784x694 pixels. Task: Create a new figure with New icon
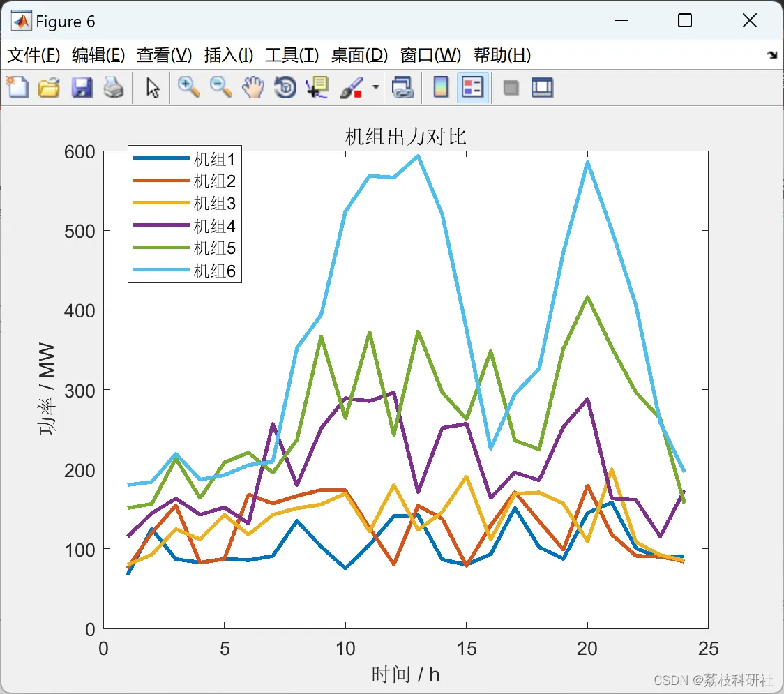(x=17, y=87)
